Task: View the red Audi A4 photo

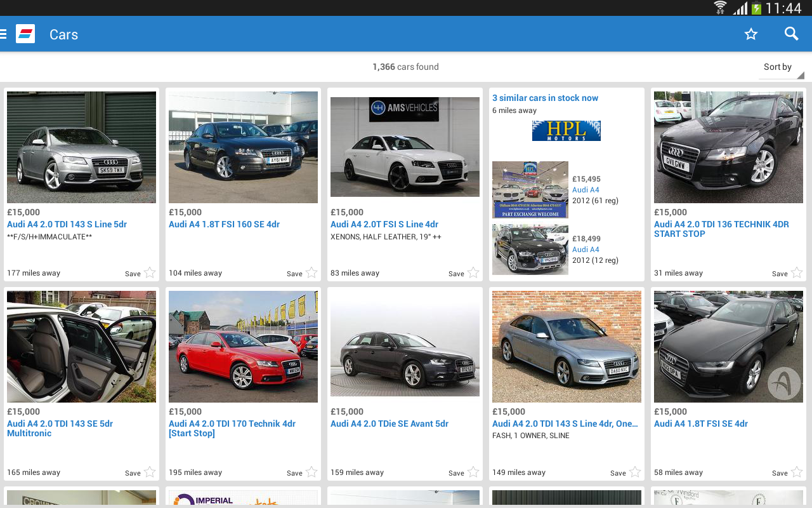Action: [243, 346]
